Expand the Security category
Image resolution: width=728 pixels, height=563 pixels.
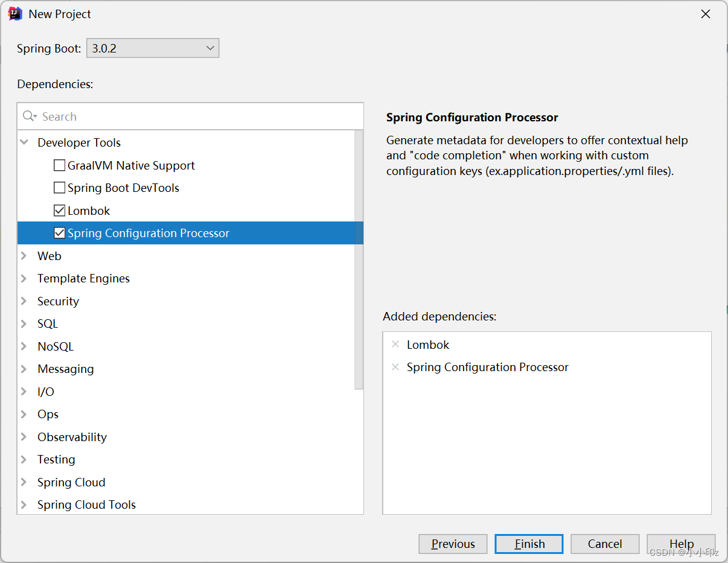pyautogui.click(x=24, y=301)
